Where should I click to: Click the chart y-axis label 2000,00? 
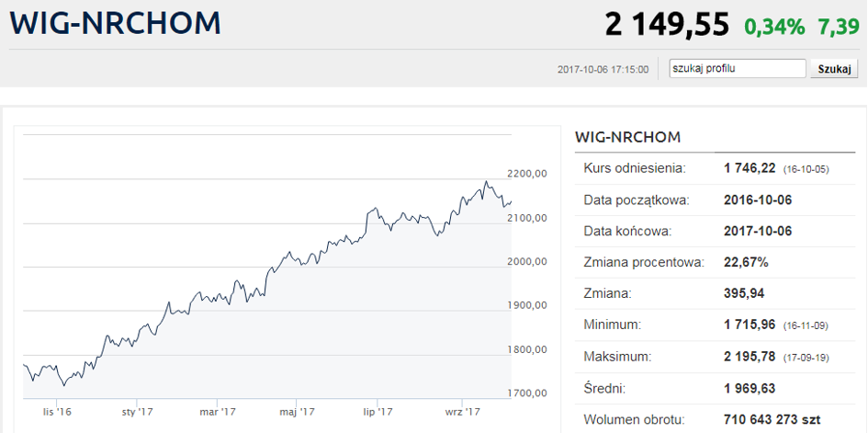527,261
